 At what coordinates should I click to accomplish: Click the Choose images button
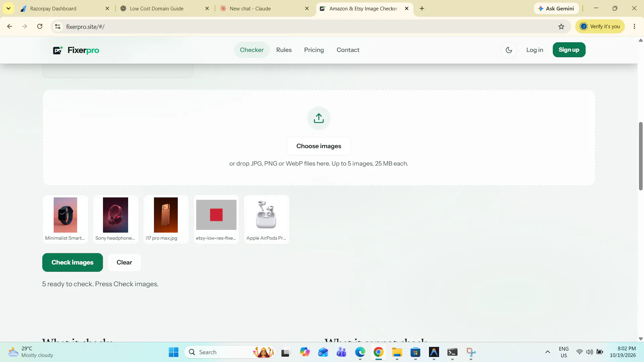point(319,146)
